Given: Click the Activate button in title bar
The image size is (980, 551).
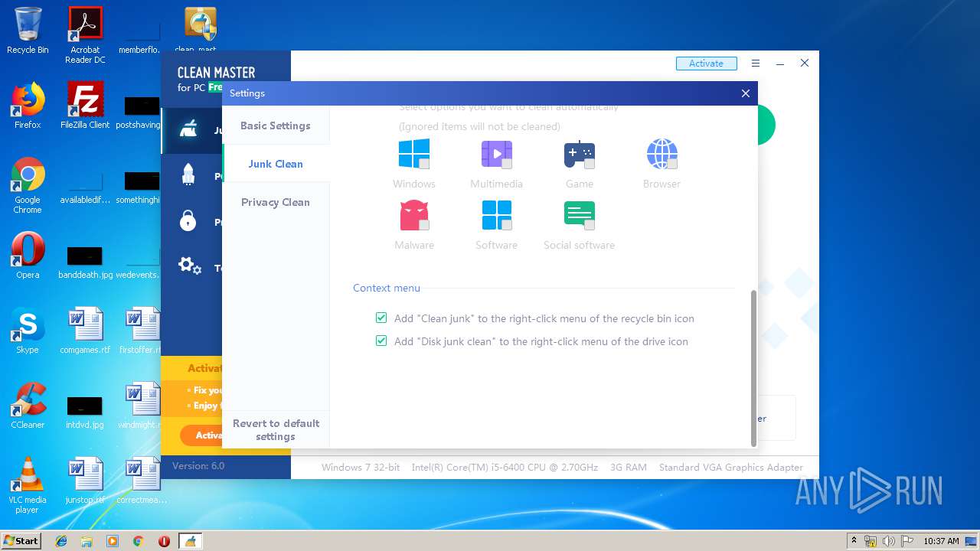Looking at the screenshot, I should click(x=706, y=64).
